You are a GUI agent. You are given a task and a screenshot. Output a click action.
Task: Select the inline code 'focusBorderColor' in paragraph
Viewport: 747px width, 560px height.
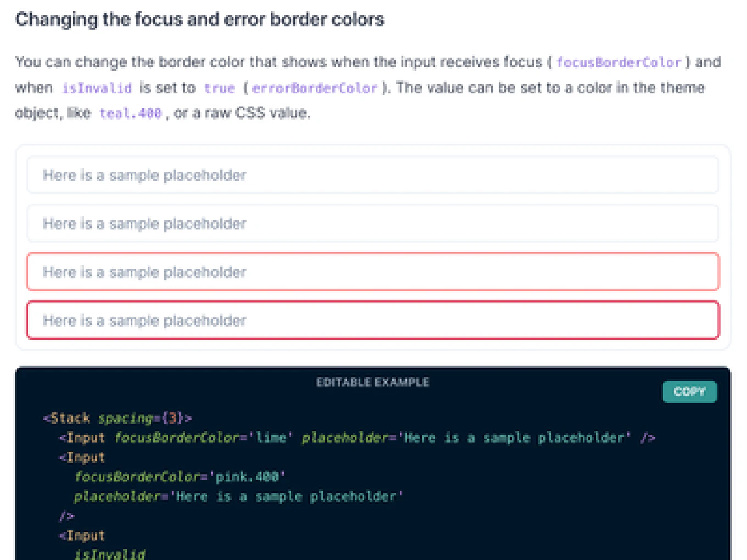pos(619,62)
